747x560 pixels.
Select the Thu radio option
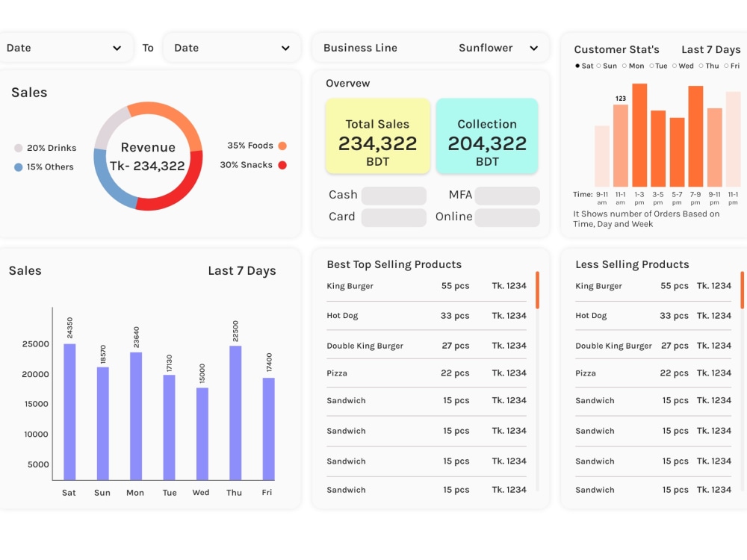[701, 66]
